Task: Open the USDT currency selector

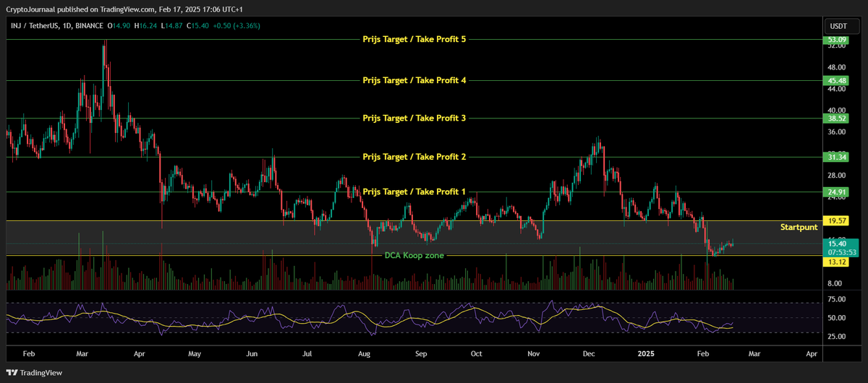Action: pyautogui.click(x=838, y=25)
